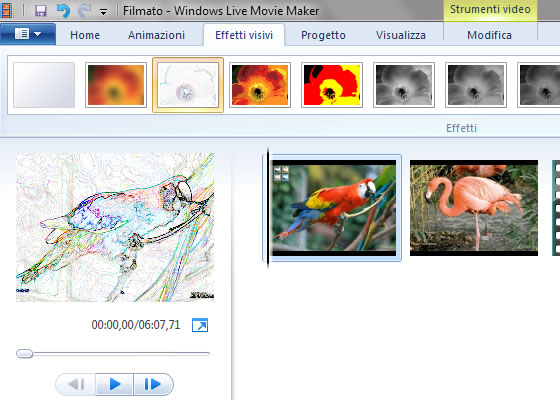View the preview in full screen
560x400 pixels.
pos(200,325)
